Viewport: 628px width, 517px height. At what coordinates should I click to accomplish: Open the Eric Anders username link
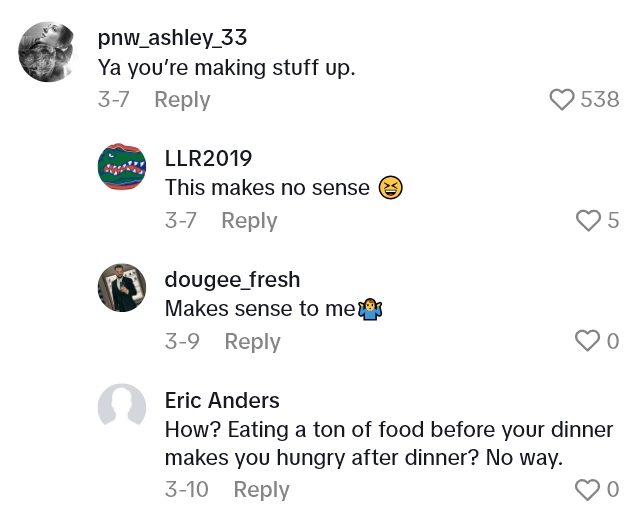click(x=222, y=400)
